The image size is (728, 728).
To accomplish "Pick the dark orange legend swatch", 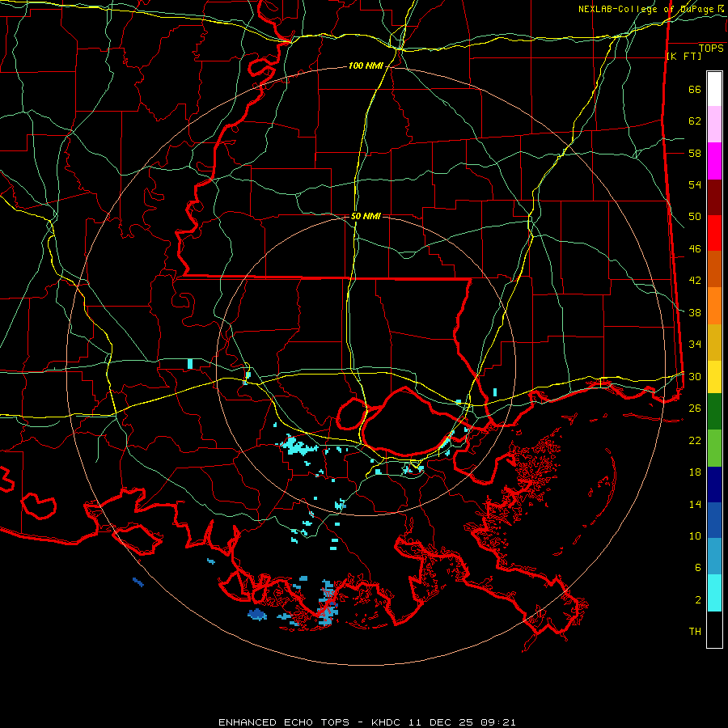I will click(x=714, y=269).
